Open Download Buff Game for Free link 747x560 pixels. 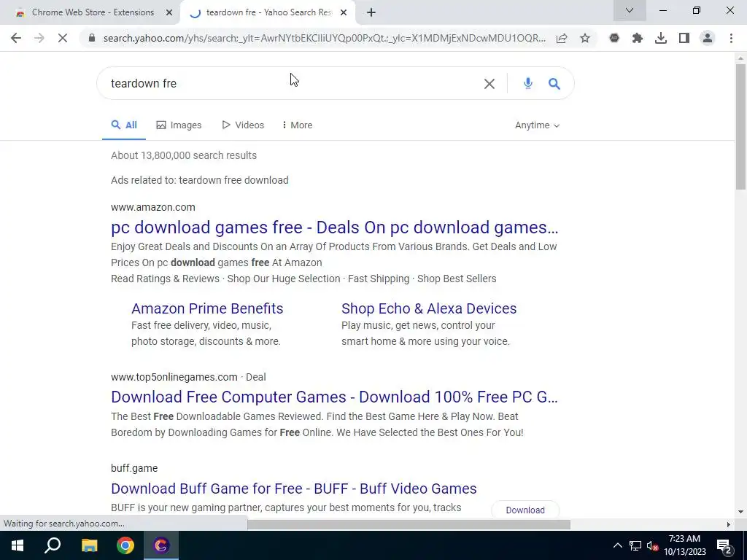tap(293, 489)
